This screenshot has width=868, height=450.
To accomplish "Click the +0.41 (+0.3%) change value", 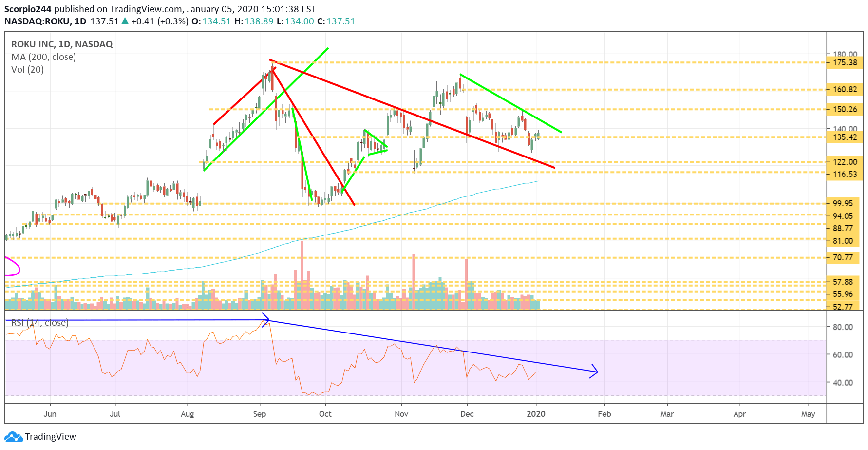I will (x=160, y=21).
